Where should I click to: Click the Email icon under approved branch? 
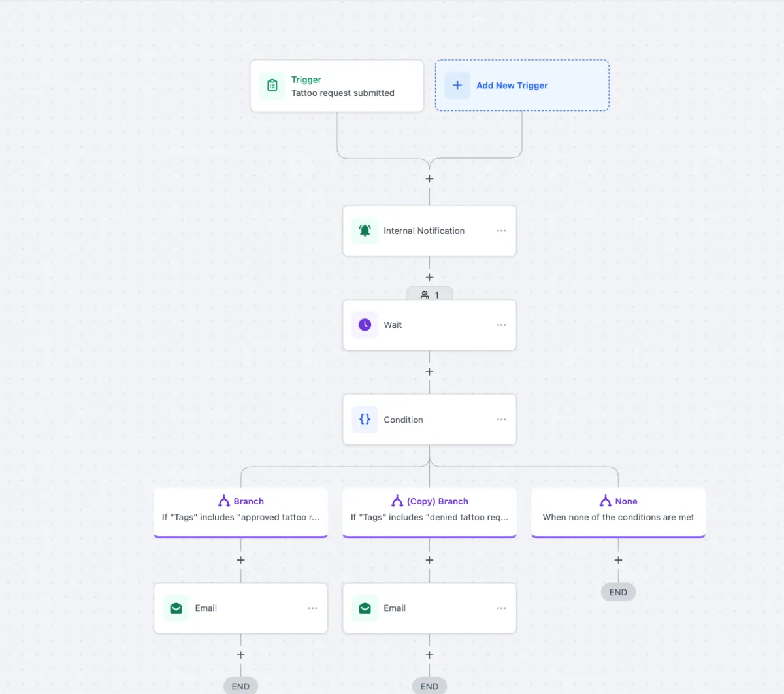point(176,608)
